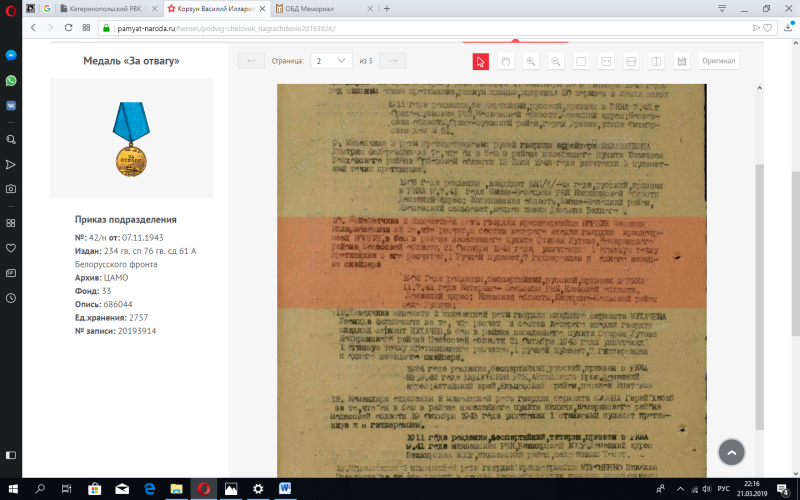Open new browser tab with plus
This screenshot has width=800, height=500.
pyautogui.click(x=387, y=8)
